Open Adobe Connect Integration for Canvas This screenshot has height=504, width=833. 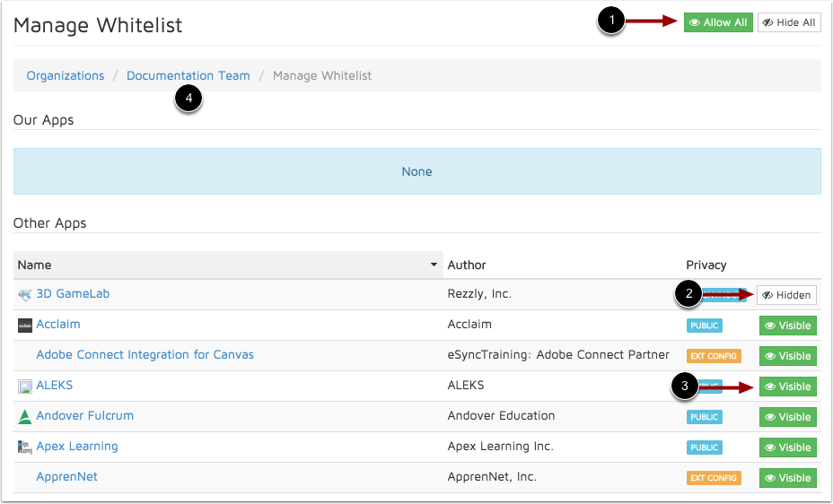pyautogui.click(x=145, y=354)
